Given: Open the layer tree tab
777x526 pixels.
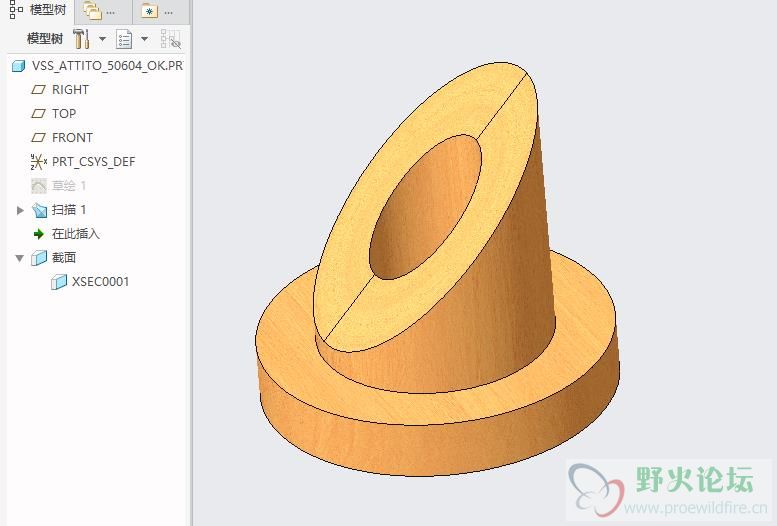Looking at the screenshot, I should (103, 11).
